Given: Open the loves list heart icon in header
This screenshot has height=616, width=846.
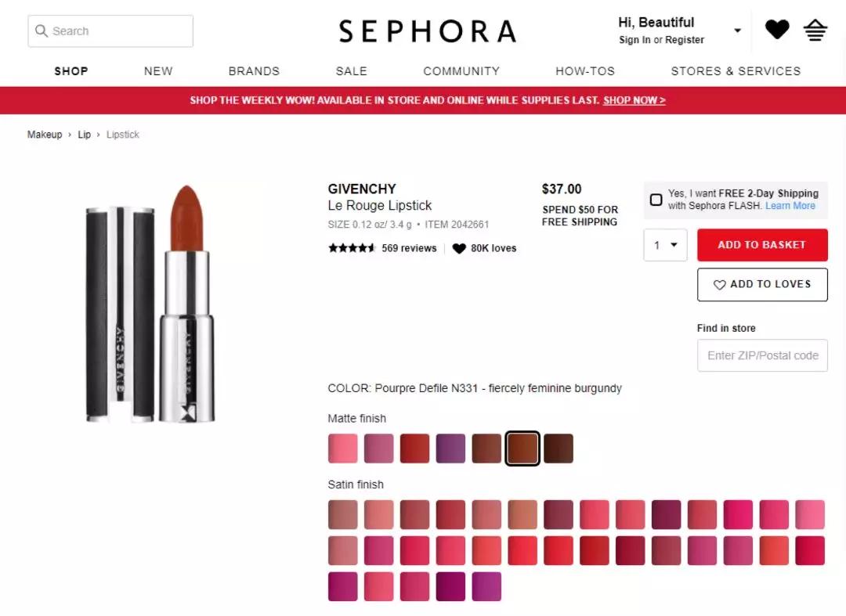Looking at the screenshot, I should coord(777,29).
